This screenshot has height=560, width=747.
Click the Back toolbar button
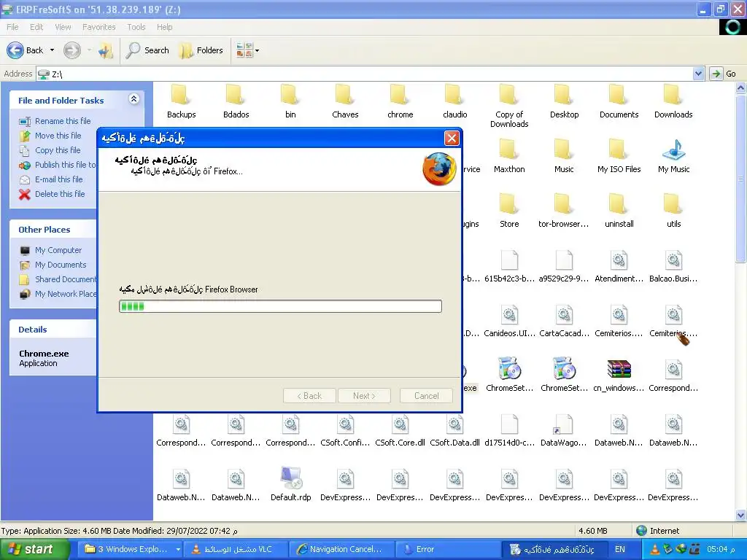pyautogui.click(x=25, y=50)
